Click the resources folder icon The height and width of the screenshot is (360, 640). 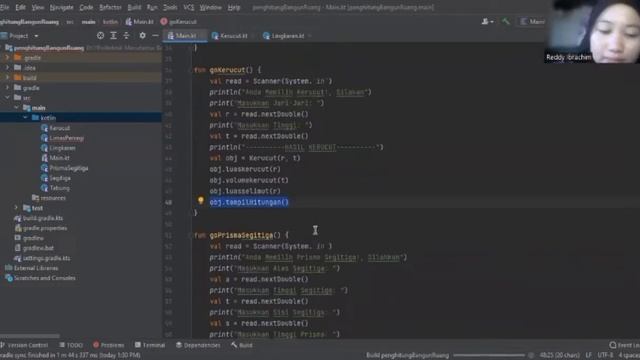click(x=36, y=198)
